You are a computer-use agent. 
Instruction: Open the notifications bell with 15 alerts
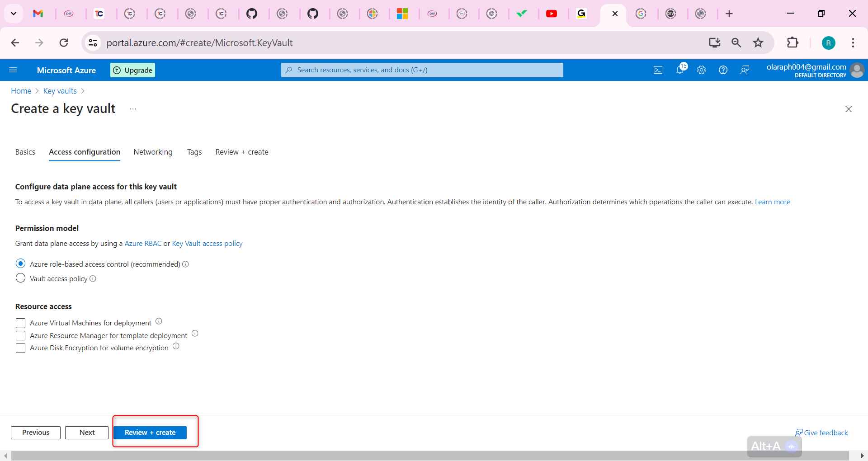[x=680, y=69]
